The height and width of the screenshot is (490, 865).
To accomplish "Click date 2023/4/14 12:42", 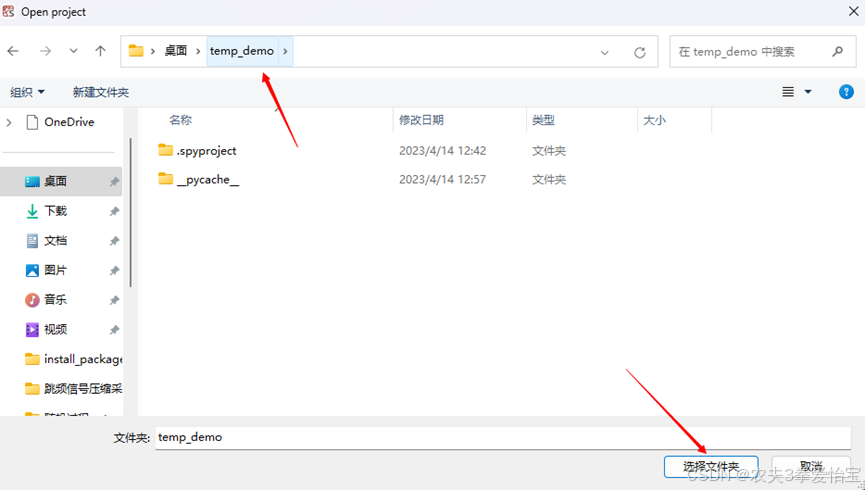I will click(442, 151).
